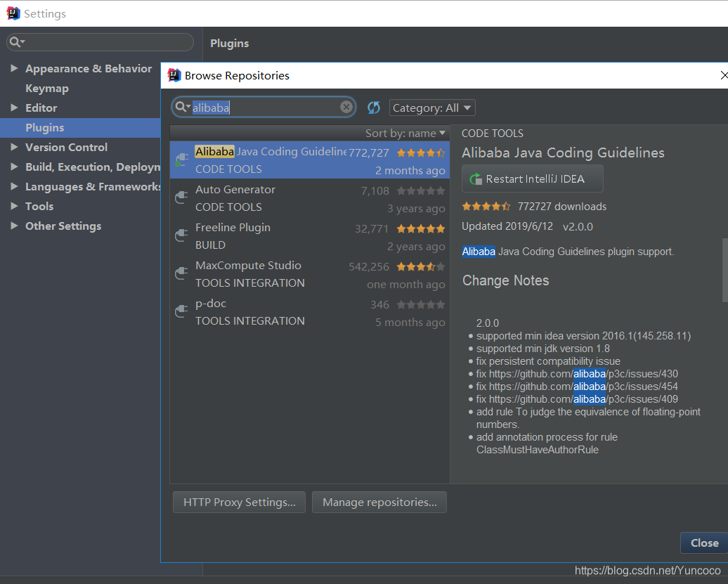Click the 772,727 download count
Screen dimensions: 728x584
tap(369, 153)
